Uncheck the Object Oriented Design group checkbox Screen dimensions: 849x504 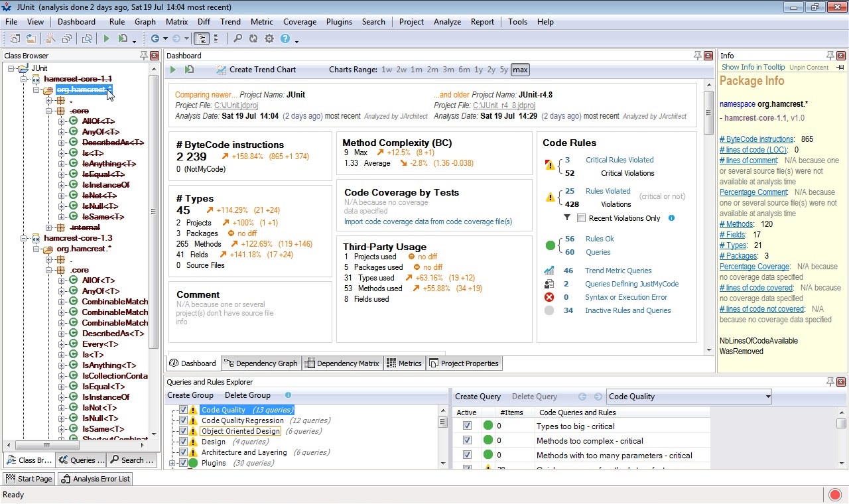point(184,431)
